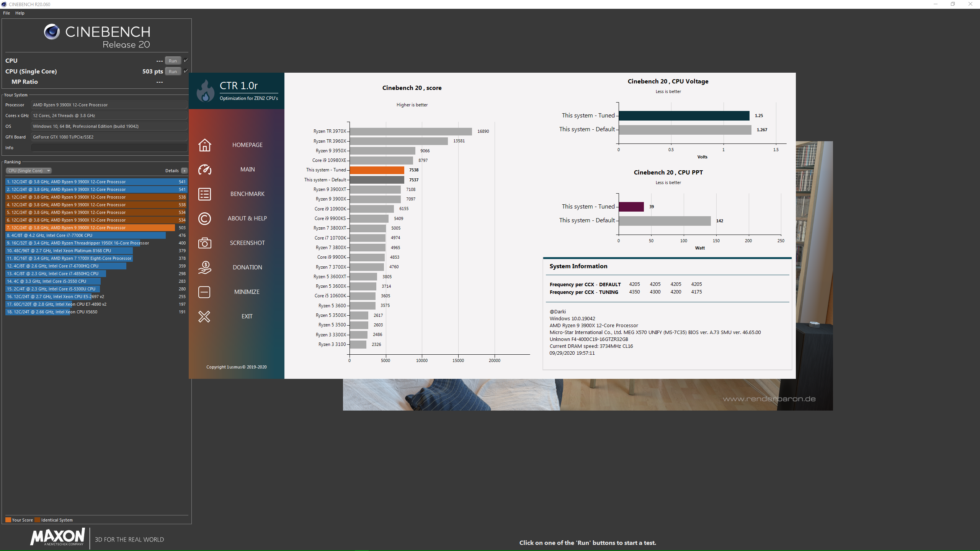
Task: Expand ranking Details arrow
Action: [185, 171]
